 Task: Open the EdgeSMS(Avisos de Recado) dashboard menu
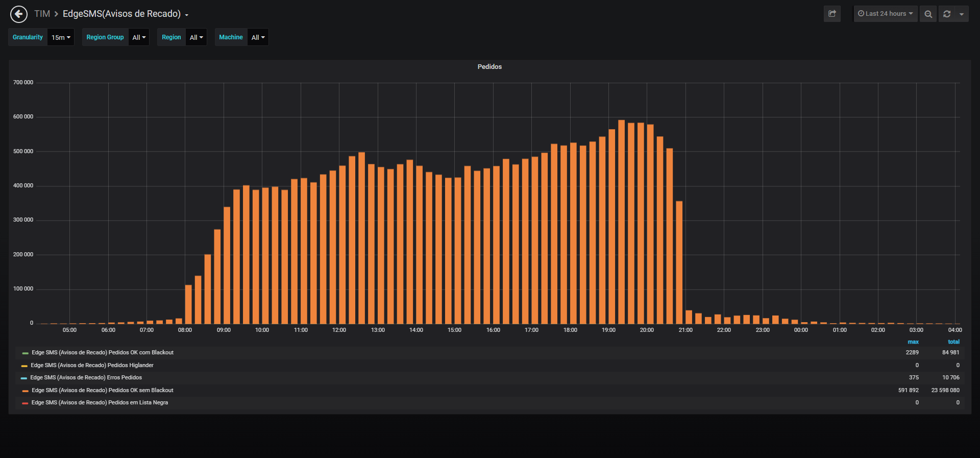126,14
